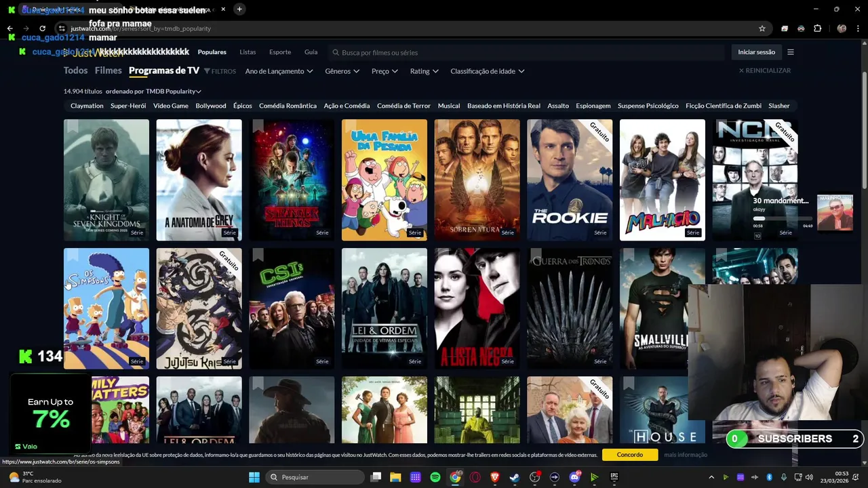This screenshot has width=868, height=488.
Task: Open the Guia navigation item
Action: coord(311,52)
